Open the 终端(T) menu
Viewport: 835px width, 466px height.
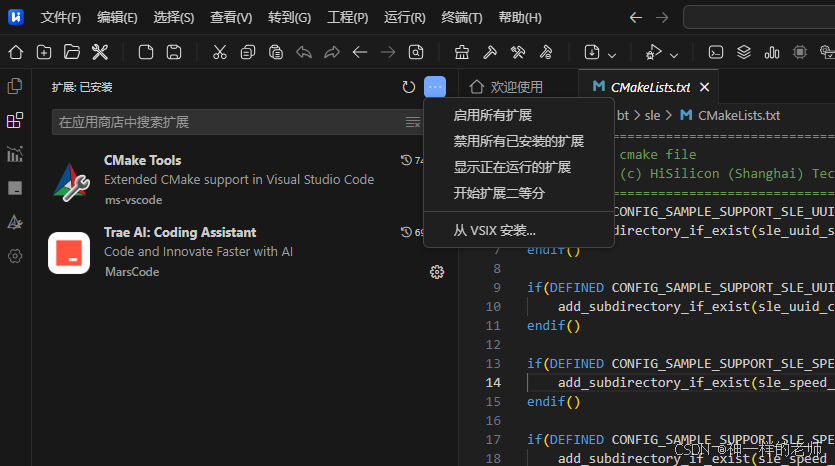[x=462, y=18]
